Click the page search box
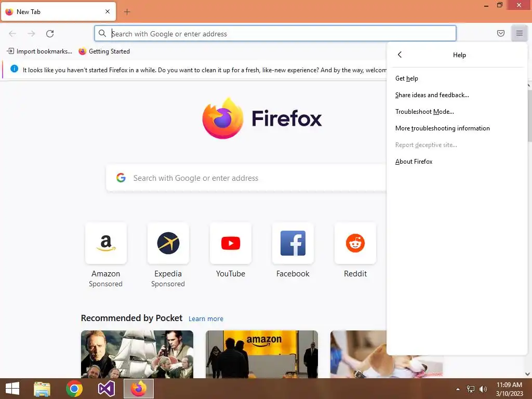This screenshot has width=532, height=399. (246, 178)
